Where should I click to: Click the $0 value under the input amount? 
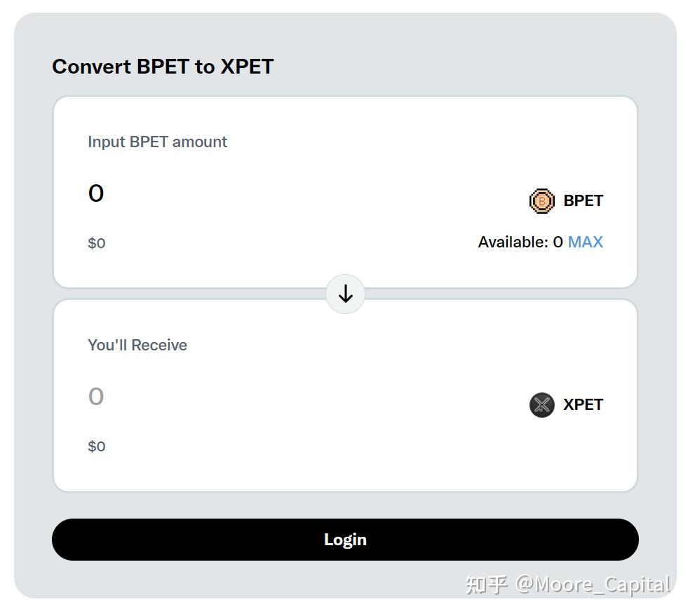pyautogui.click(x=96, y=242)
